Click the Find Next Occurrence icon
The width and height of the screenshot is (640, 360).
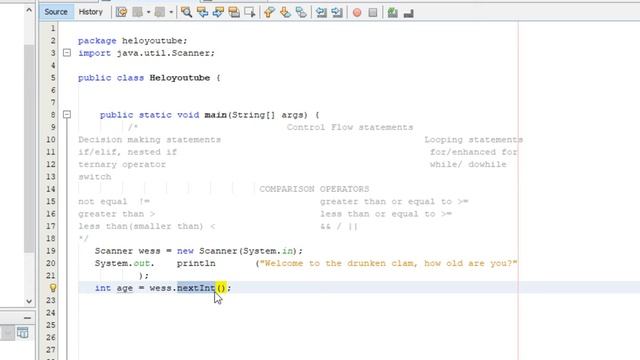point(218,13)
